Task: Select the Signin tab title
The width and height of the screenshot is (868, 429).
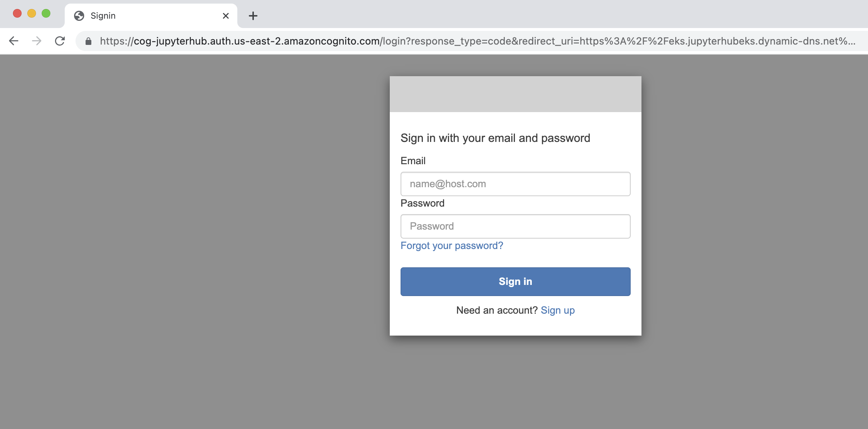Action: (103, 16)
